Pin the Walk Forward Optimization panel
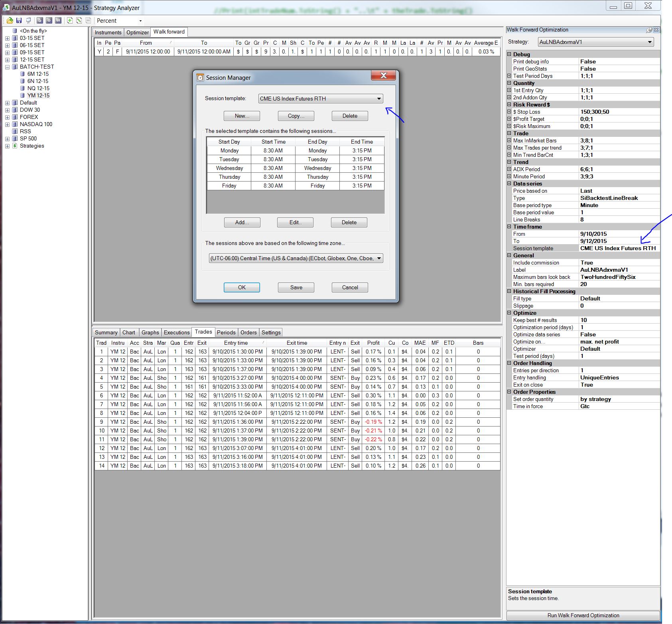 (649, 30)
